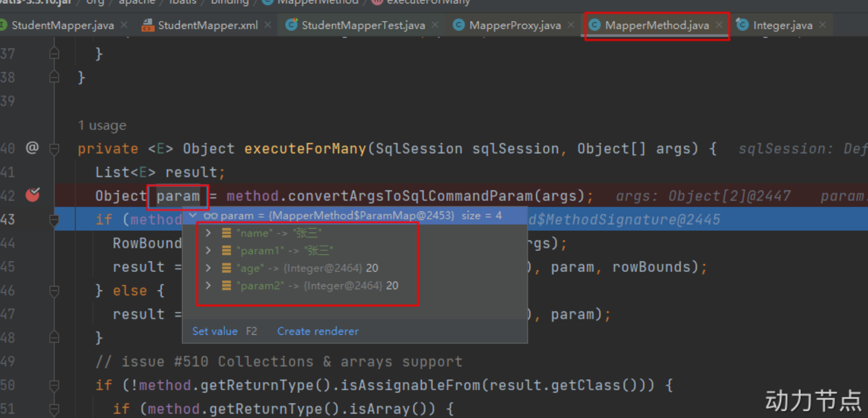Close the Integer.java tab
Viewport: 868px width, 418px height.
pyautogui.click(x=822, y=25)
